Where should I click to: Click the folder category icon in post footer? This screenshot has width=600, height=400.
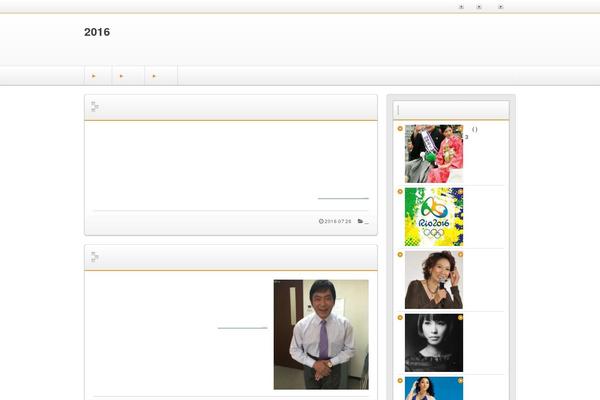360,221
